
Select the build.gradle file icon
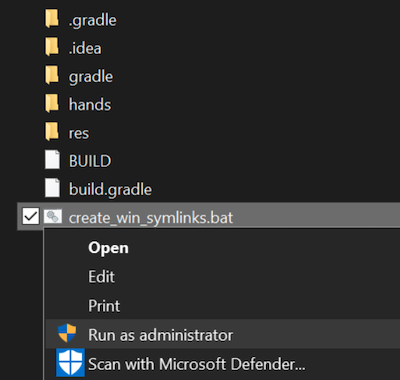click(52, 188)
